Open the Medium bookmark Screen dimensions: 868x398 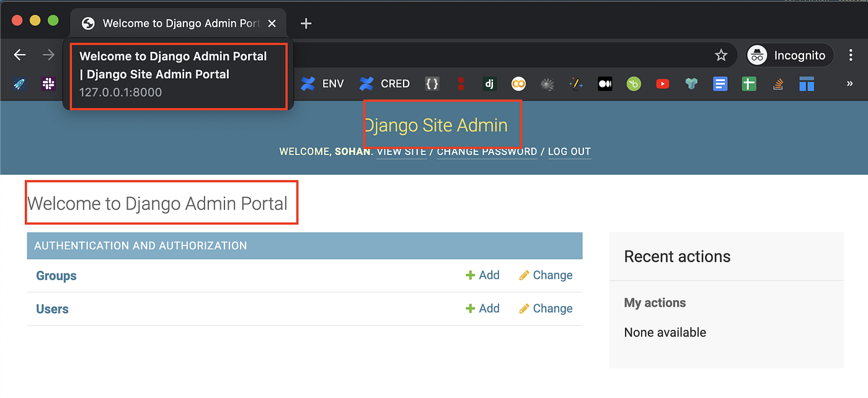(604, 84)
